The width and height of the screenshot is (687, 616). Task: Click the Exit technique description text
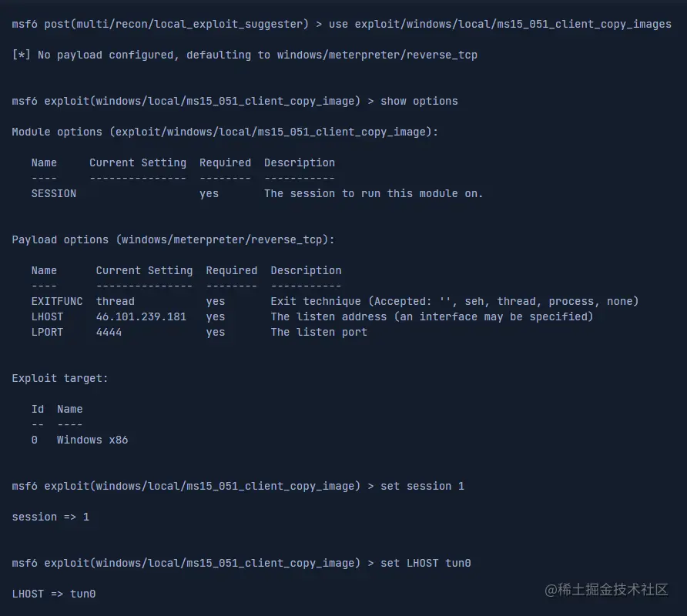(x=454, y=301)
